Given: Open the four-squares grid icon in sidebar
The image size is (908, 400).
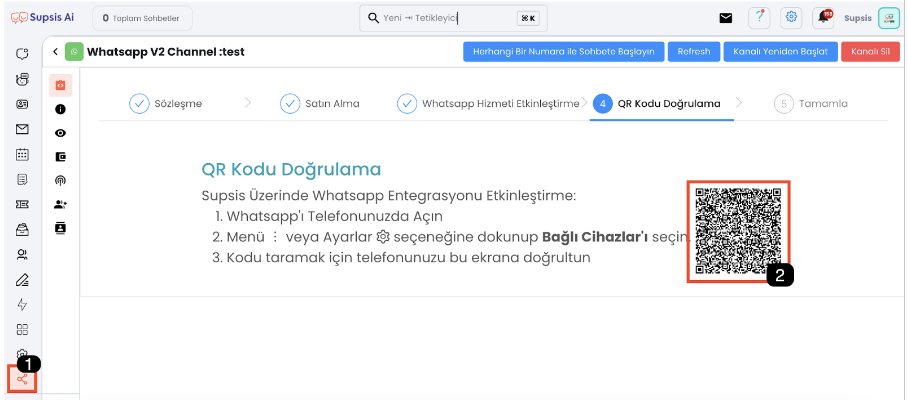Looking at the screenshot, I should point(23,330).
